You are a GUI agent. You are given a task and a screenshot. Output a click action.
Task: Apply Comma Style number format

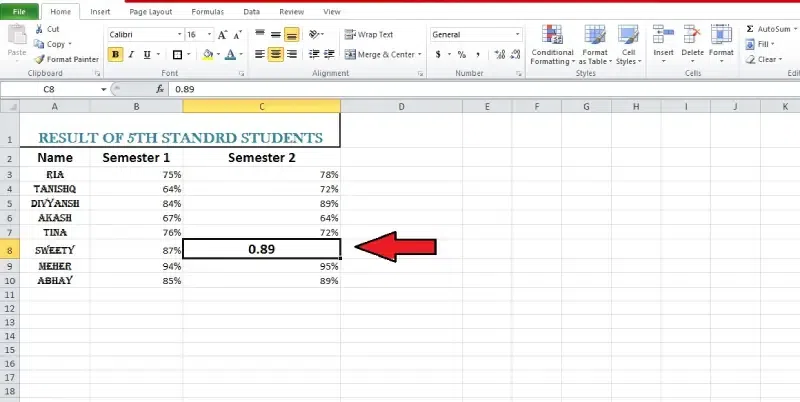[478, 54]
